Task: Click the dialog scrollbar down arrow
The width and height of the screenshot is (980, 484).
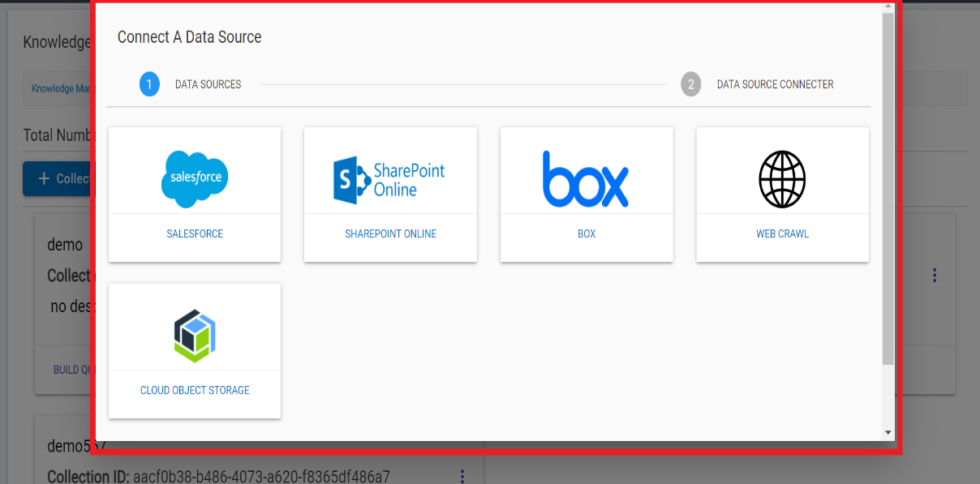Action: pyautogui.click(x=888, y=433)
